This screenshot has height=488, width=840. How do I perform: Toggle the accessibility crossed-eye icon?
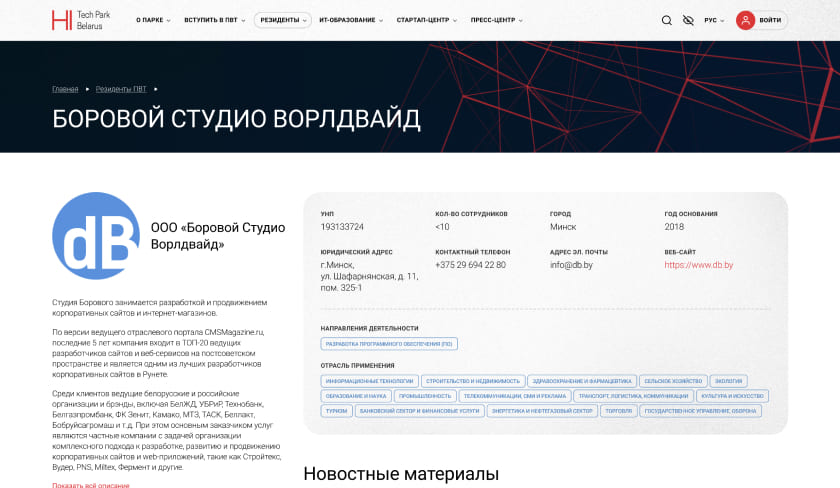688,20
